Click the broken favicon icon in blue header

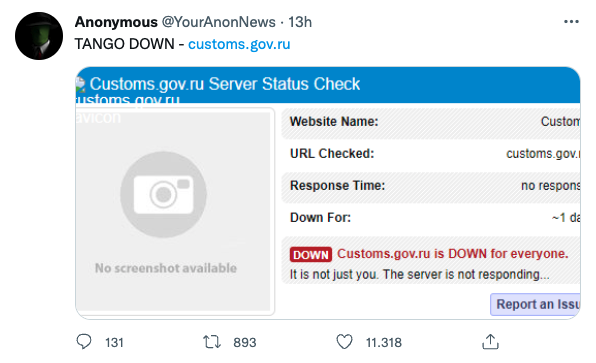(x=80, y=84)
